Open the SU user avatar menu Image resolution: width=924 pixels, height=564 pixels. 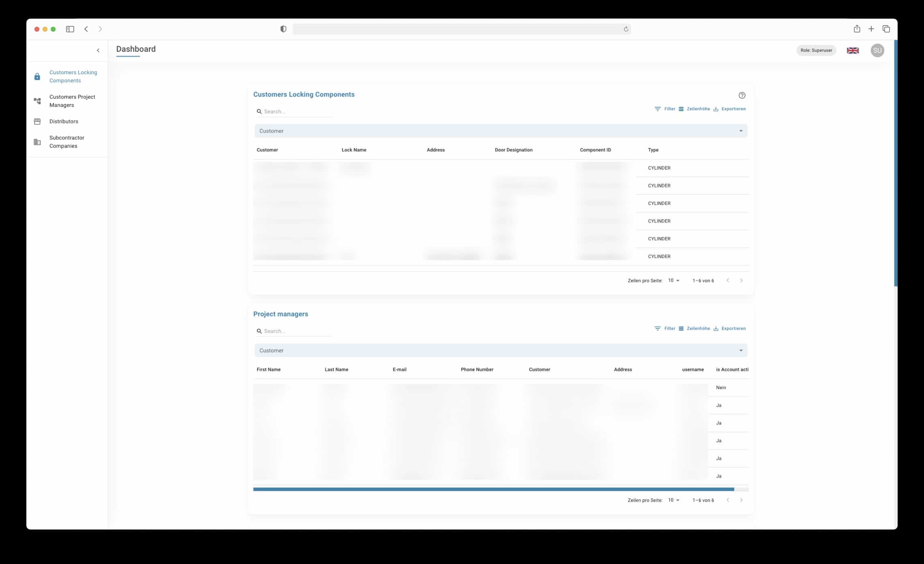tap(877, 50)
